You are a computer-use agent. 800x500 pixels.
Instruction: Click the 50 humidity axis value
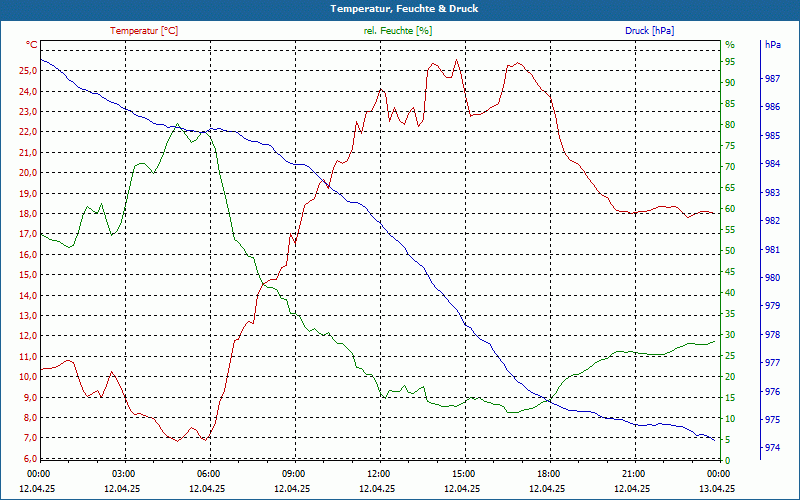pyautogui.click(x=730, y=251)
